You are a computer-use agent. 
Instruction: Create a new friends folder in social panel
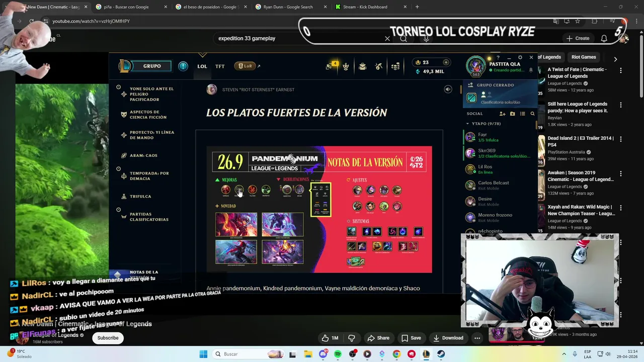click(x=512, y=114)
